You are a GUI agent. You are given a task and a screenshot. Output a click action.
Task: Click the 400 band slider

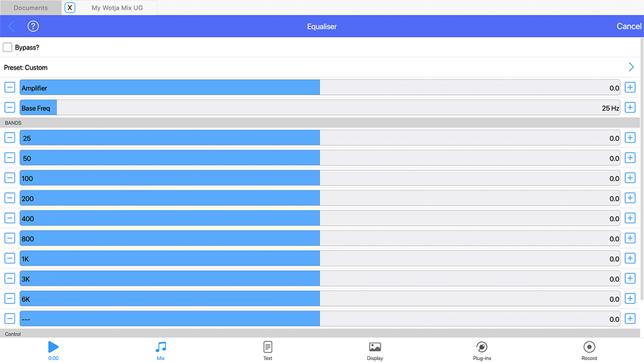coord(319,219)
